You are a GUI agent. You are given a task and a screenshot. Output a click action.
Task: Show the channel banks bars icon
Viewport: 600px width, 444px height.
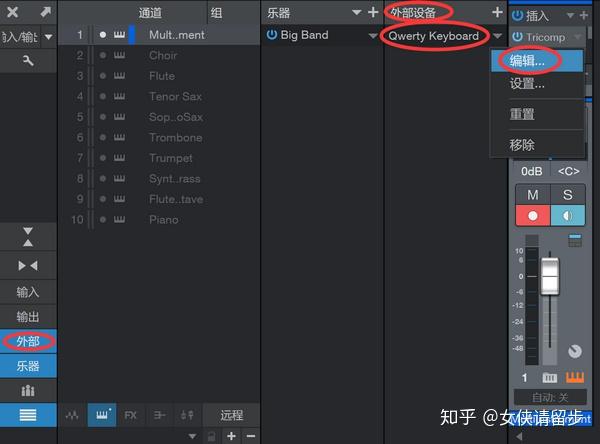point(28,390)
